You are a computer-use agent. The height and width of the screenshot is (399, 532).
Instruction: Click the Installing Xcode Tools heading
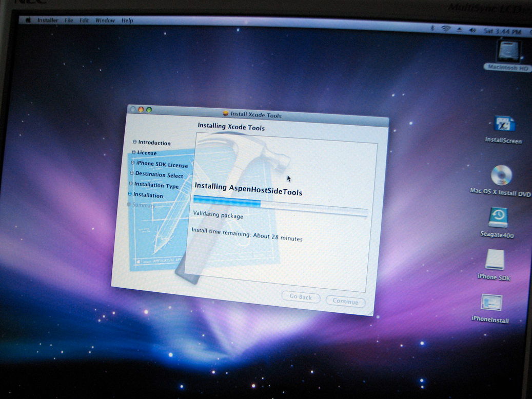[231, 127]
